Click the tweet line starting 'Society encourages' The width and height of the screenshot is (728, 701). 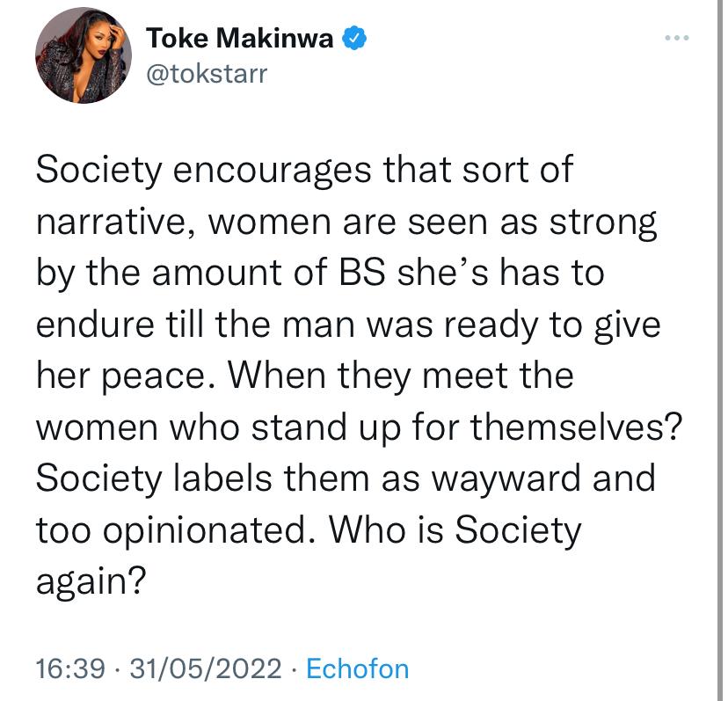tap(304, 171)
